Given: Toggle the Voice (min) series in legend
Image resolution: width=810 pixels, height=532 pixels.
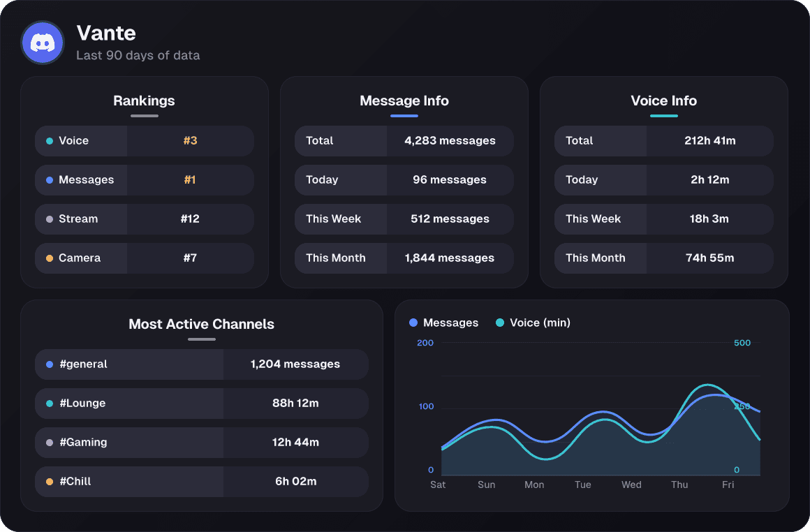Looking at the screenshot, I should click(x=533, y=323).
